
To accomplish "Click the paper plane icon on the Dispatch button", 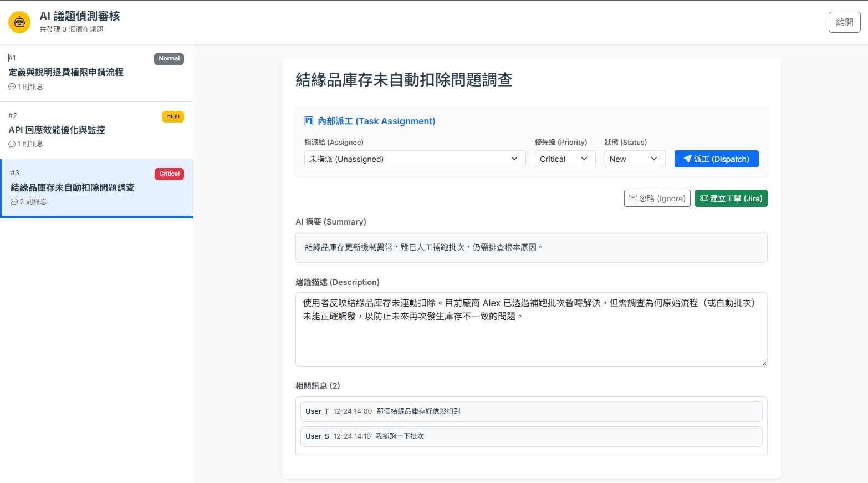I will [687, 159].
